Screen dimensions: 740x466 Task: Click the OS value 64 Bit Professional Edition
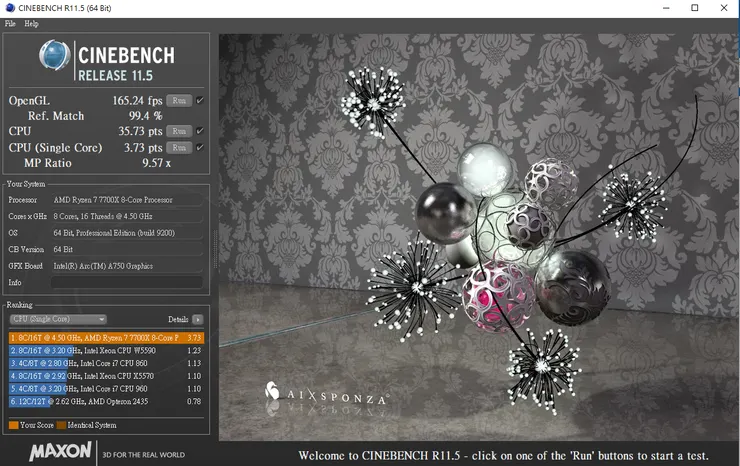(x=127, y=233)
